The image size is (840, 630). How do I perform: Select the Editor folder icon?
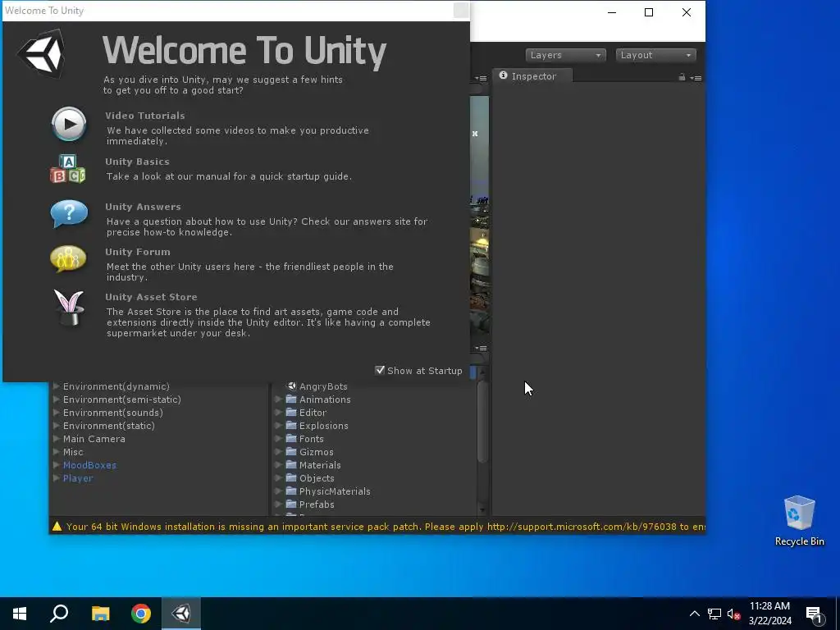click(x=291, y=413)
